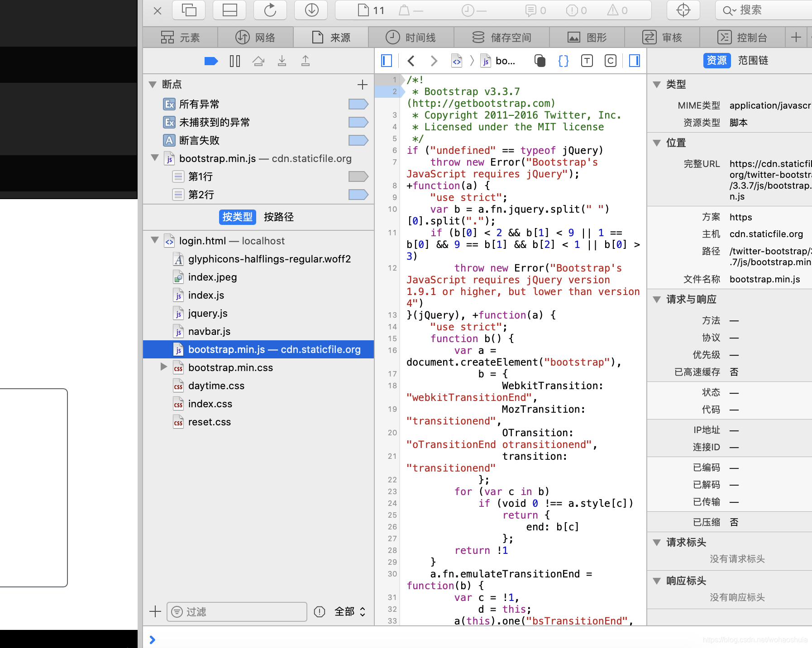
Task: Open the 时间线 tab
Action: click(411, 37)
